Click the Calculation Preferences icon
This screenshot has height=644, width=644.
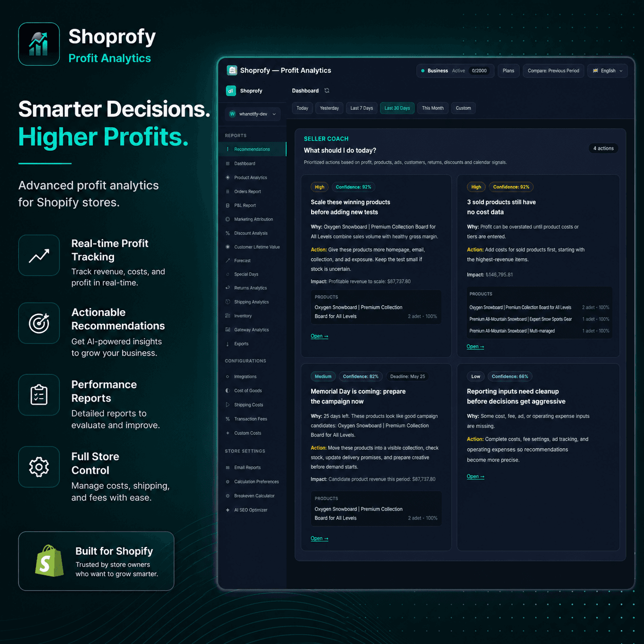pyautogui.click(x=228, y=482)
